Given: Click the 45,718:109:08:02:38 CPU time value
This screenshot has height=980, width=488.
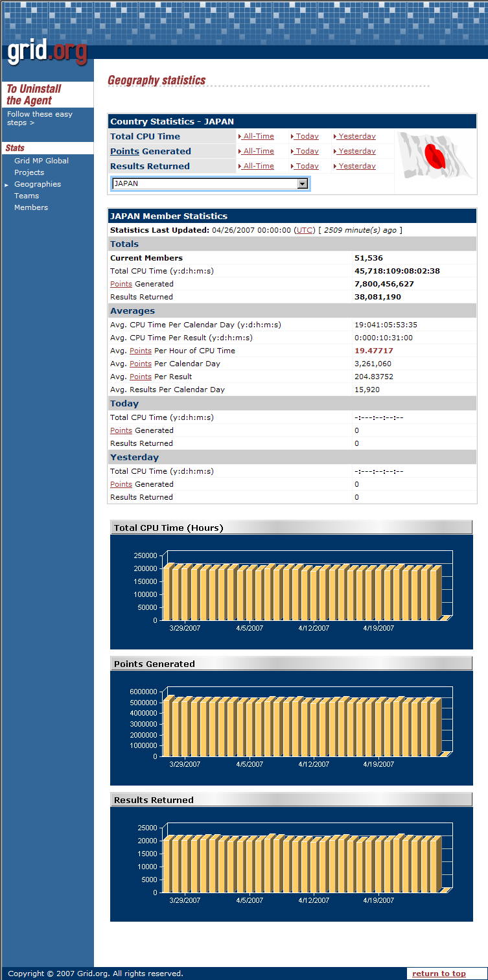Looking at the screenshot, I should pos(397,271).
